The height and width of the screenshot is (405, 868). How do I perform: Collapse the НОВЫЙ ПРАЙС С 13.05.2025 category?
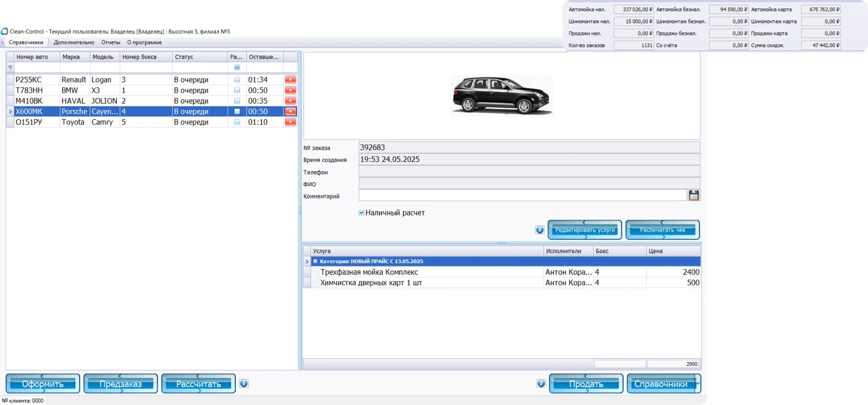[315, 261]
